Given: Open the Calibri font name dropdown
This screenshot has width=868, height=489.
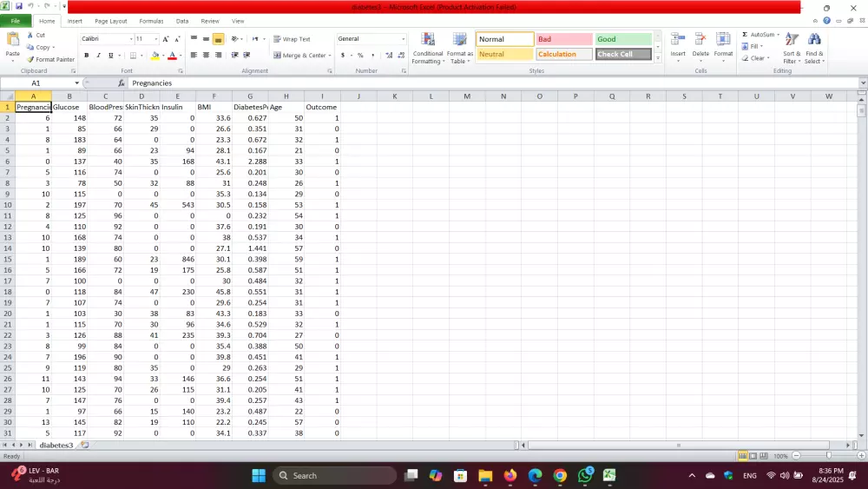Looking at the screenshot, I should coord(131,39).
